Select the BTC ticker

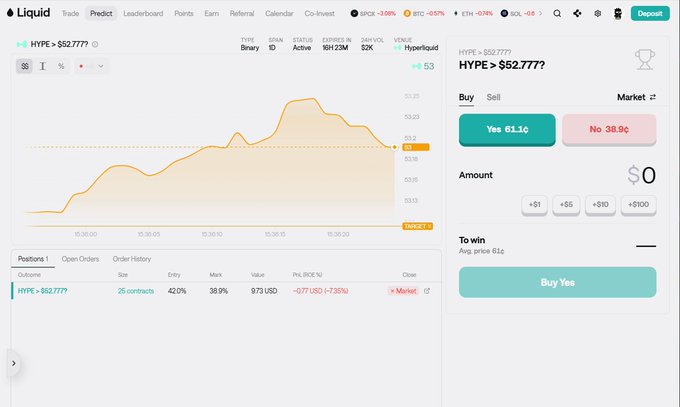click(424, 13)
